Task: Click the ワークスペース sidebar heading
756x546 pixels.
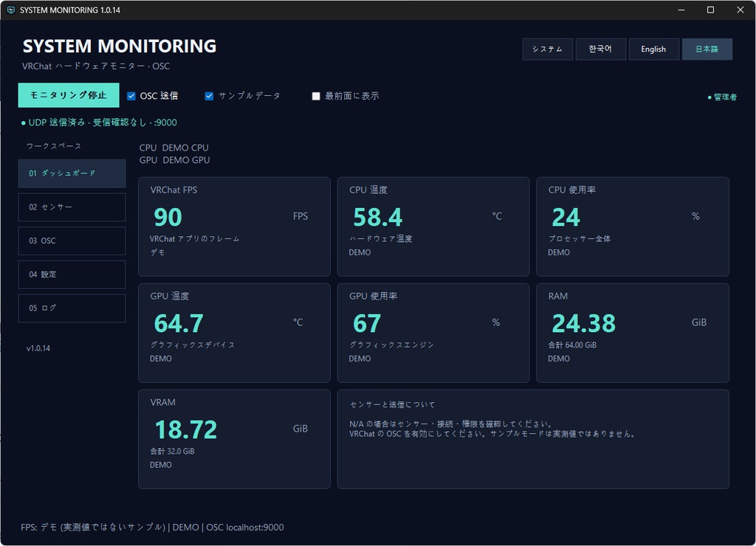Action: [x=54, y=146]
